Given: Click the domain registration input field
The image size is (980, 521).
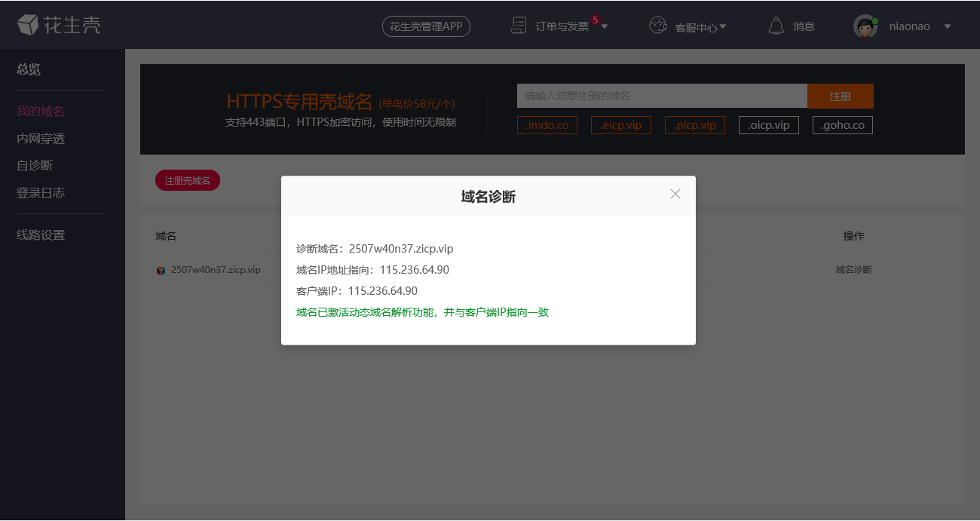Looking at the screenshot, I should pos(661,96).
